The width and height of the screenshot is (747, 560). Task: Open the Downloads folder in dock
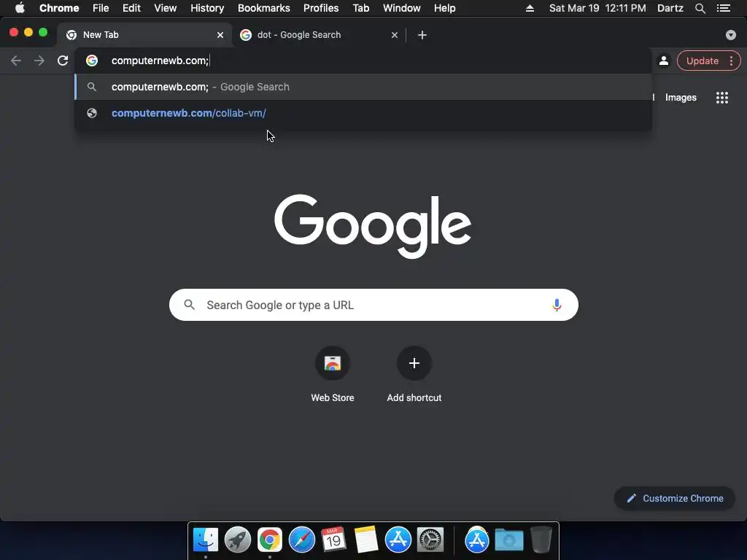pos(508,540)
